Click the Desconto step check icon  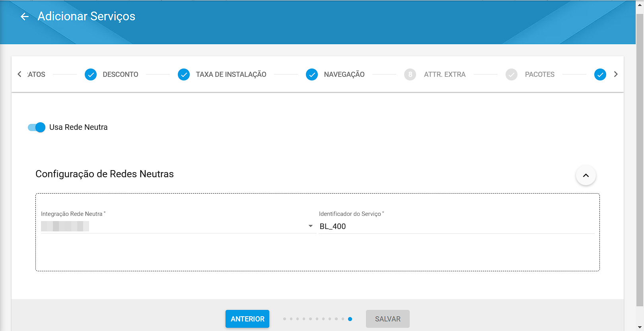tap(91, 74)
